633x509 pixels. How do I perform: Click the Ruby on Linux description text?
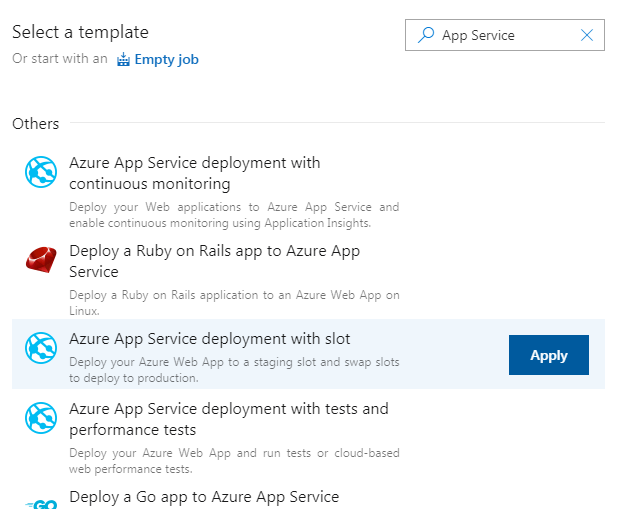pos(234,302)
